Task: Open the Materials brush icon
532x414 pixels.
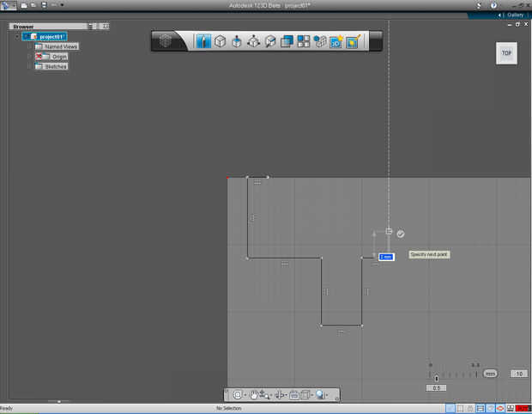Action: point(353,42)
